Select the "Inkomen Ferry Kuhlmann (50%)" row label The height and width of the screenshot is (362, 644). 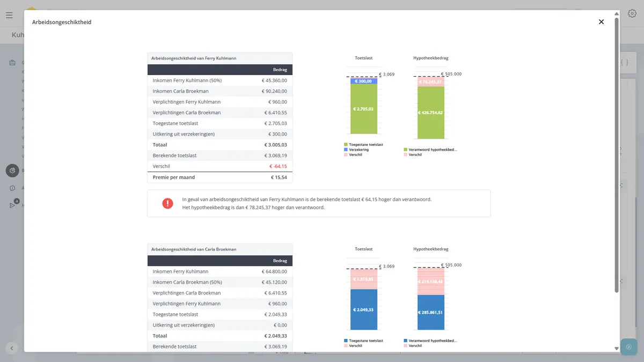(x=187, y=80)
